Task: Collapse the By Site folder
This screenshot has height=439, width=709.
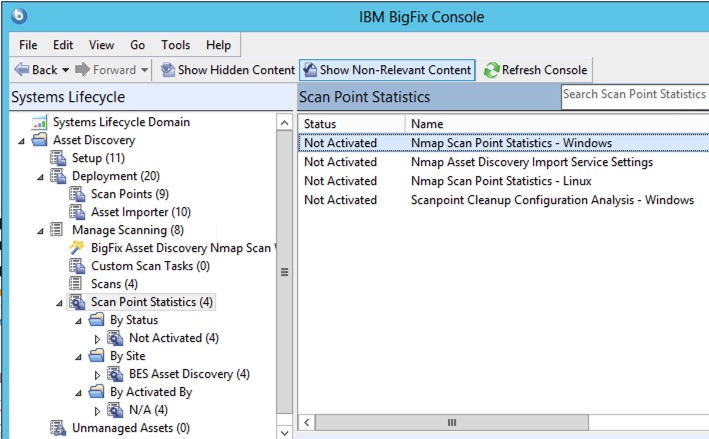Action: coord(78,356)
